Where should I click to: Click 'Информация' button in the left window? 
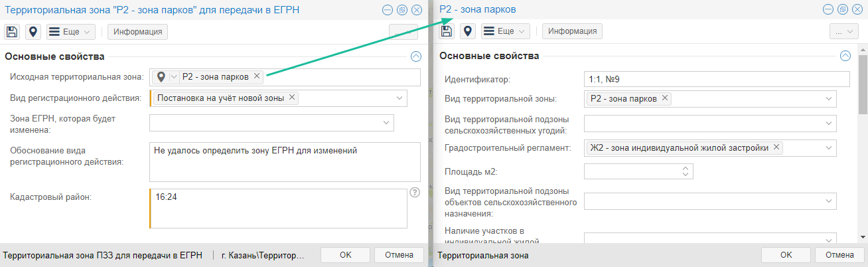[137, 32]
